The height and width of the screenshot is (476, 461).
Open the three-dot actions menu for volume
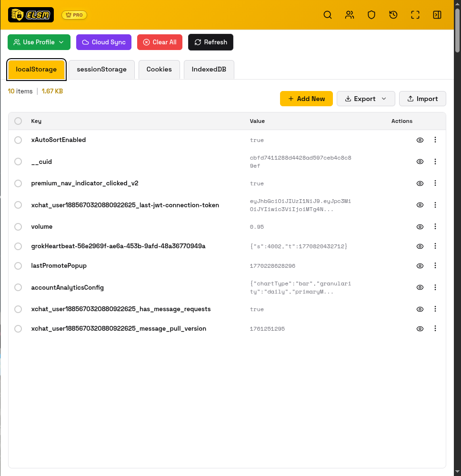tap(435, 227)
